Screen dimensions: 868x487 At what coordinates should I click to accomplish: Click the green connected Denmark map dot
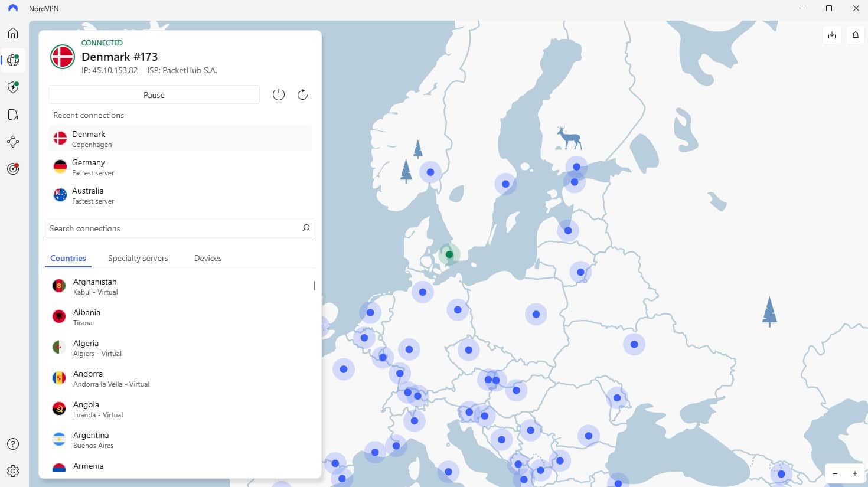point(449,254)
